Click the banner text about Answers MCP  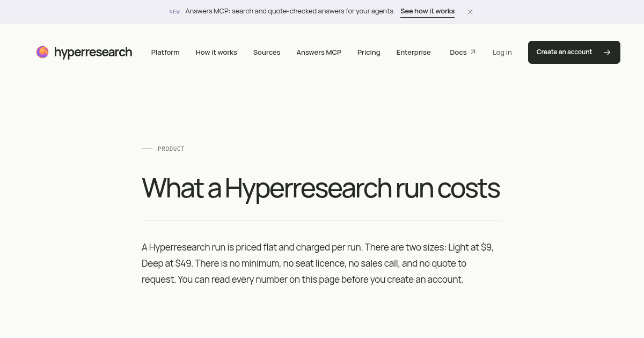tap(290, 11)
